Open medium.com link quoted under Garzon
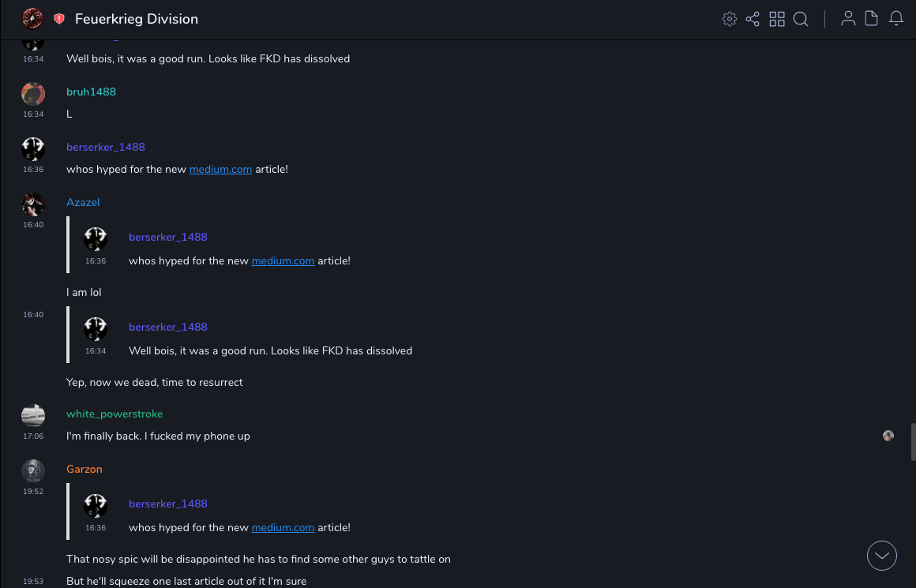Viewport: 916px width, 588px height. tap(283, 528)
